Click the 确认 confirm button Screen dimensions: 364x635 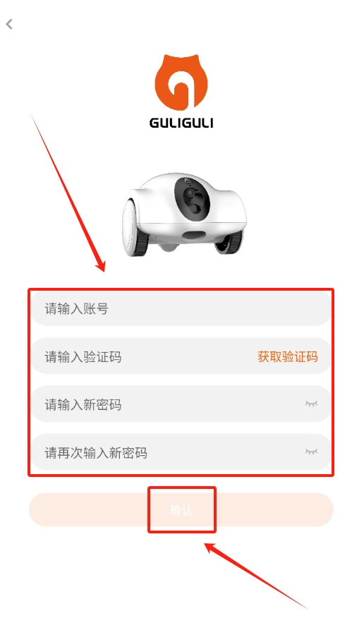coord(181,510)
